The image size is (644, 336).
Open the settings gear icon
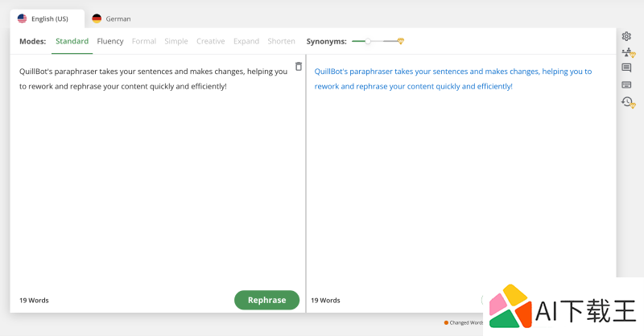(x=626, y=36)
